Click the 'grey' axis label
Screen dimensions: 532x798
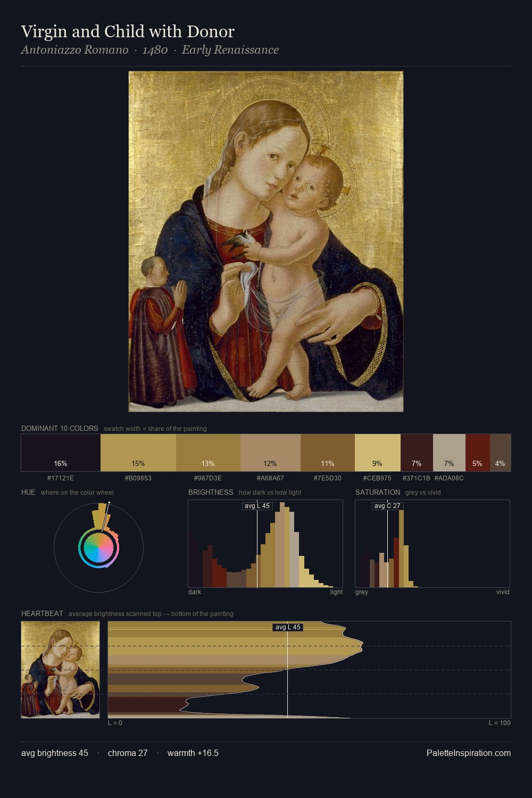point(362,592)
